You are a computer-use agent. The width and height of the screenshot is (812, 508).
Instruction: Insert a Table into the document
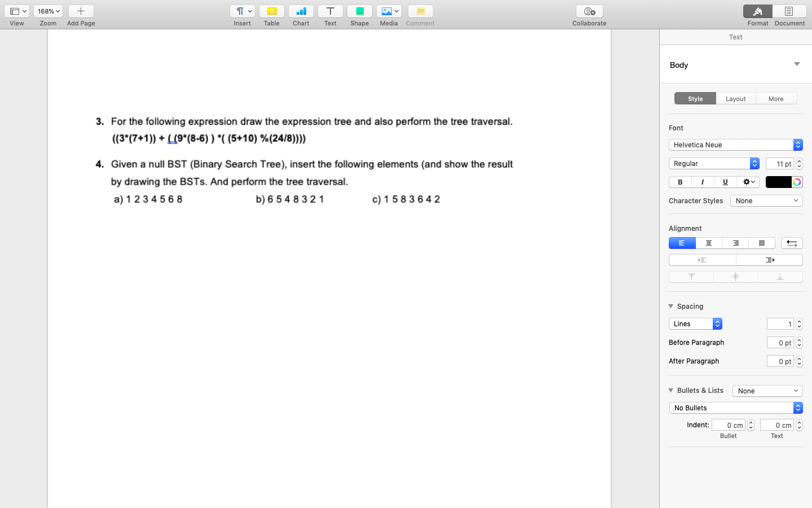pos(271,11)
